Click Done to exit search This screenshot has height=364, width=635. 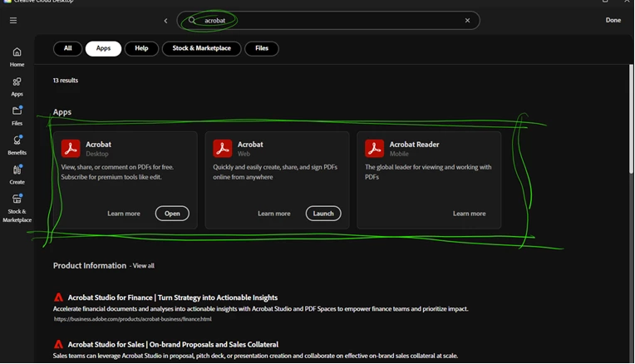point(613,20)
